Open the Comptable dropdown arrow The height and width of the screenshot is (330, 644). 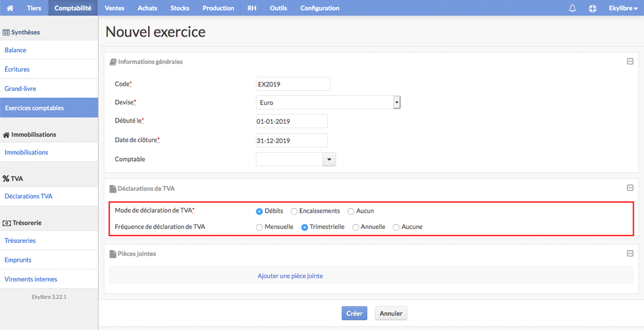pos(329,159)
